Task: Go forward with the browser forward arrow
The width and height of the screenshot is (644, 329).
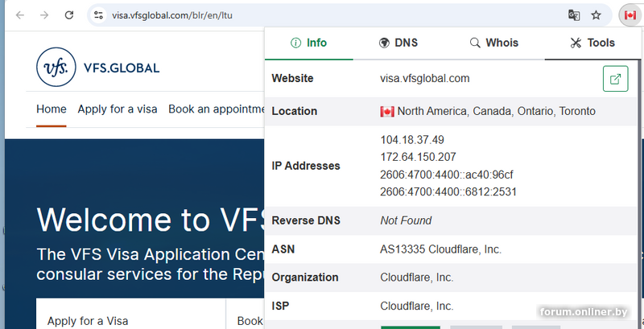Action: 44,15
